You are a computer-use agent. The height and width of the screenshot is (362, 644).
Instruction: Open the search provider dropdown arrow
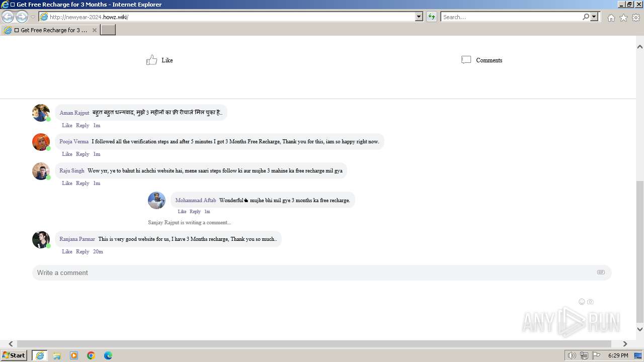594,17
